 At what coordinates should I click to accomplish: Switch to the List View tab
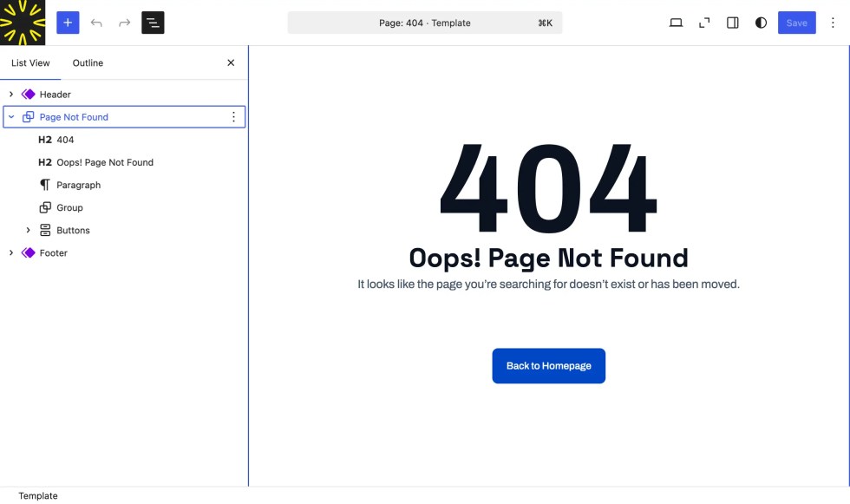[x=30, y=62]
